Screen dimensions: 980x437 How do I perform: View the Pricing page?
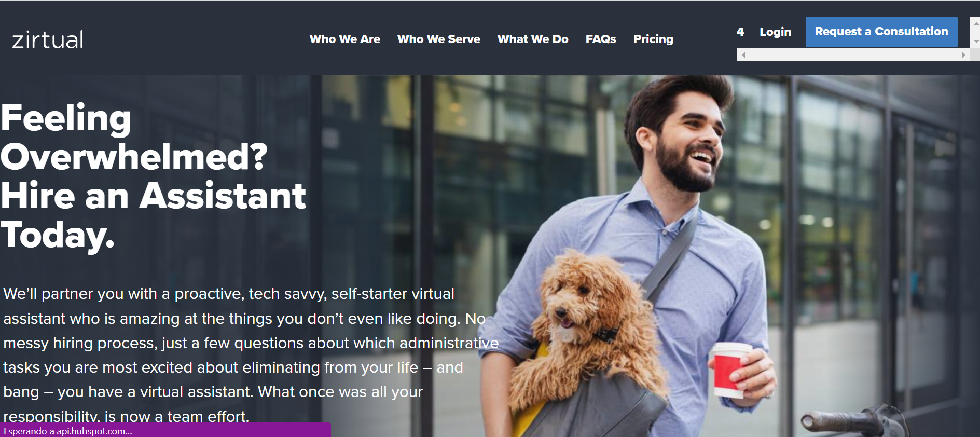[x=653, y=39]
